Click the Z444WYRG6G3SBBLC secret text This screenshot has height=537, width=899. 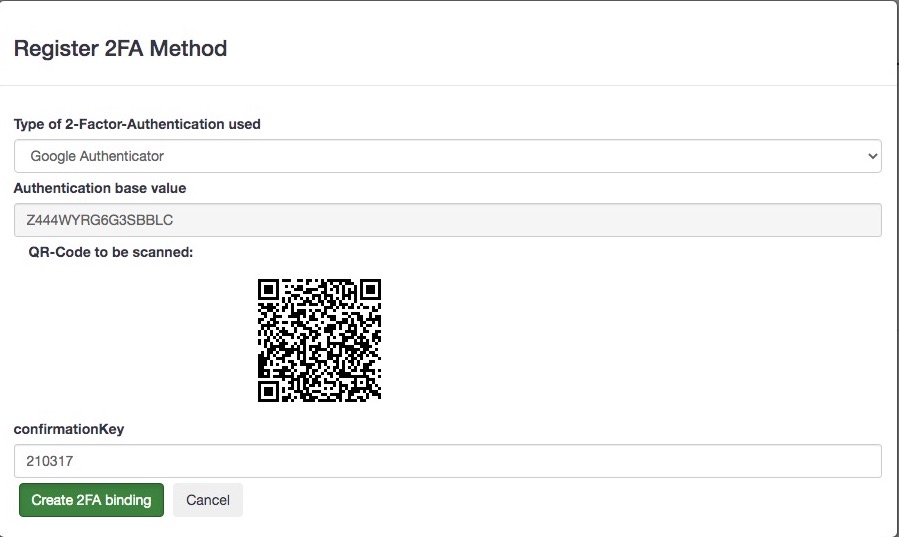point(95,220)
